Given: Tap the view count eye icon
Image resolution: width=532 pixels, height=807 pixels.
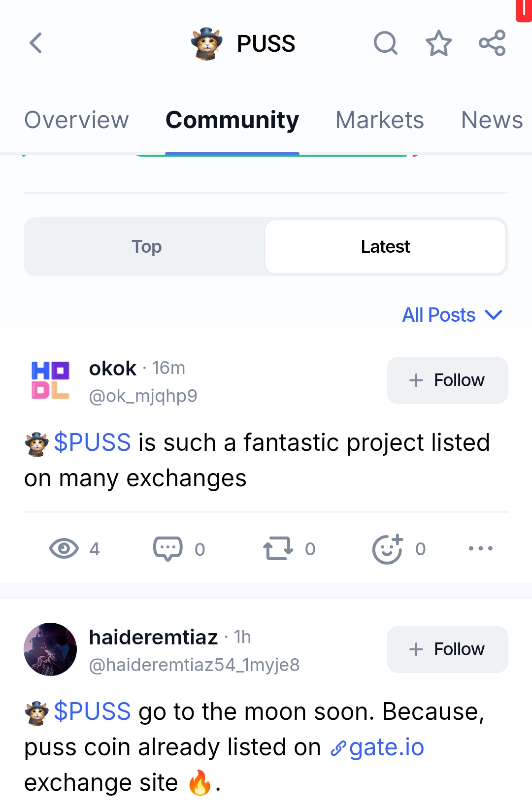Looking at the screenshot, I should (64, 548).
